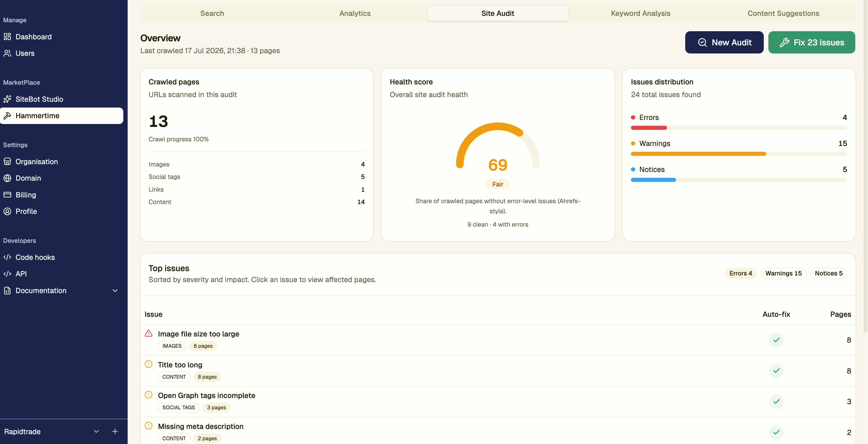Click the Billing card icon
Viewport: 868px width, 444px height.
[x=8, y=195]
